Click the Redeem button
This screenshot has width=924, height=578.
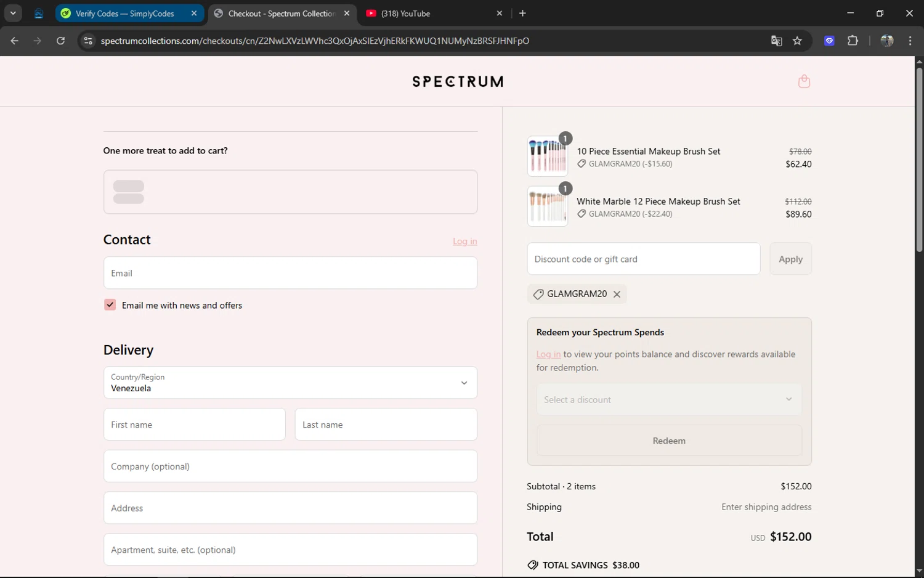click(x=669, y=441)
